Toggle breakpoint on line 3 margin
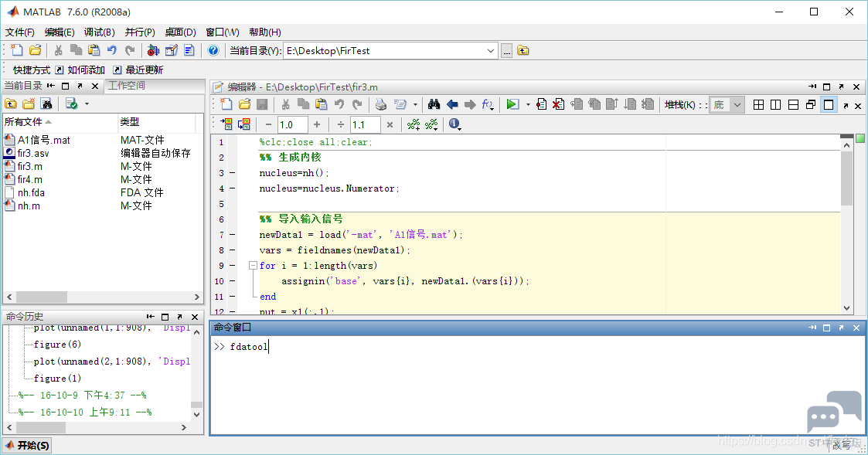This screenshot has height=455, width=868. coord(233,173)
